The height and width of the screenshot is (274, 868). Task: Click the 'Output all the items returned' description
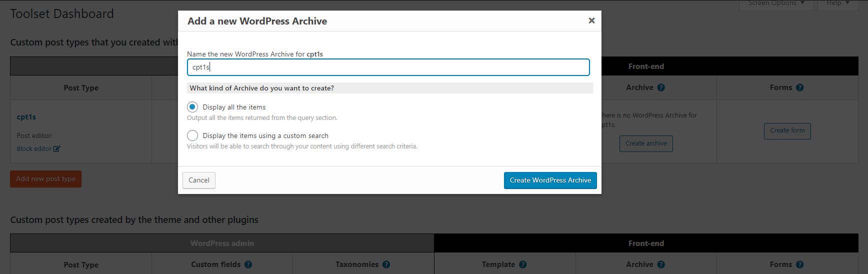click(262, 118)
